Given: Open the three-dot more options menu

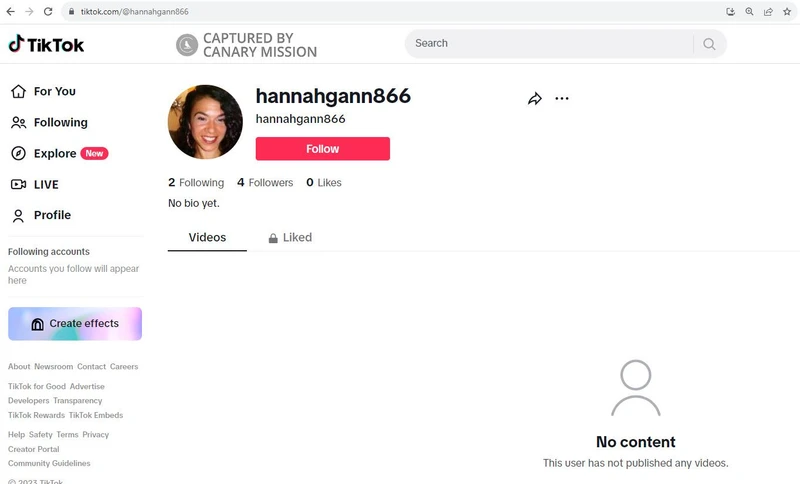Looking at the screenshot, I should pyautogui.click(x=562, y=98).
